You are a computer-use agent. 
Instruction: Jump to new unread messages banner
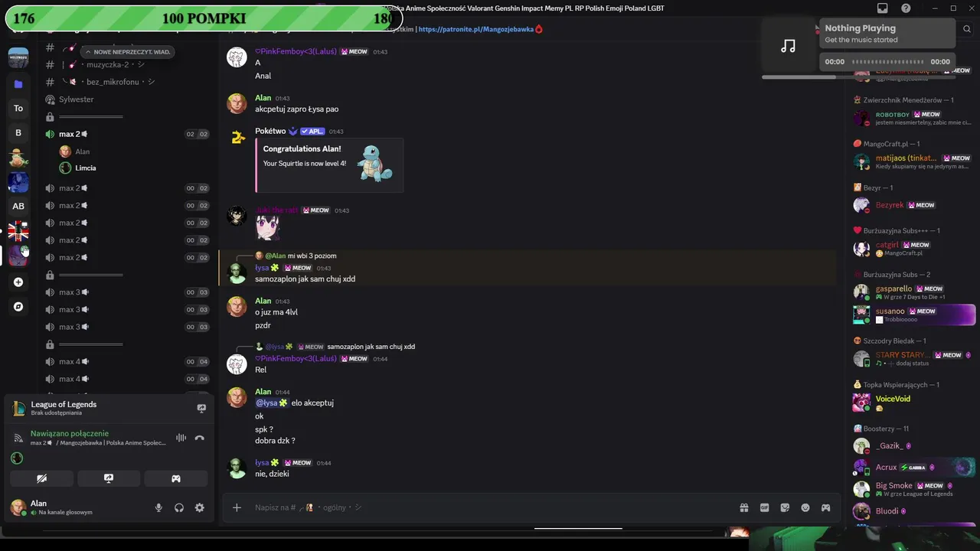pos(127,52)
